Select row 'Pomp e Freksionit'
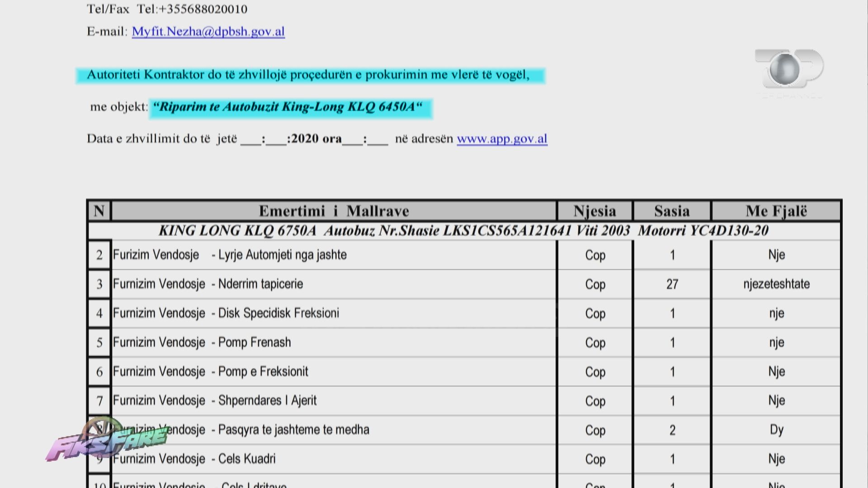 click(x=464, y=372)
